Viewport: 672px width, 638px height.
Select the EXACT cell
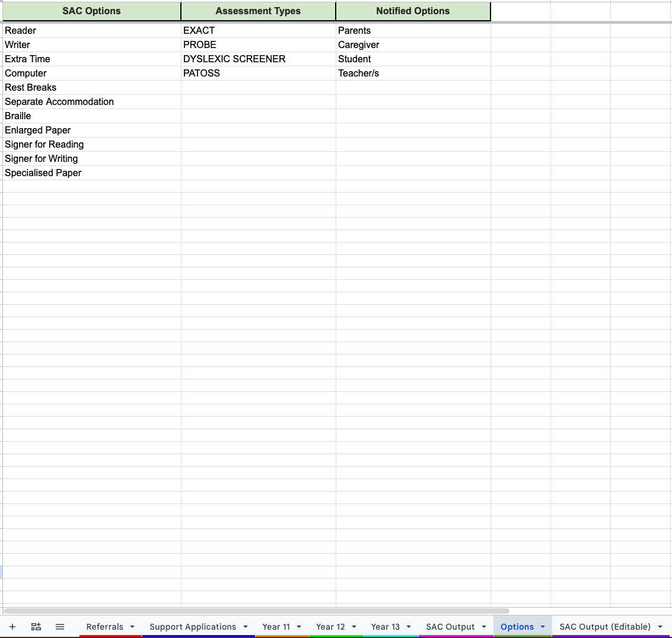[259, 30]
